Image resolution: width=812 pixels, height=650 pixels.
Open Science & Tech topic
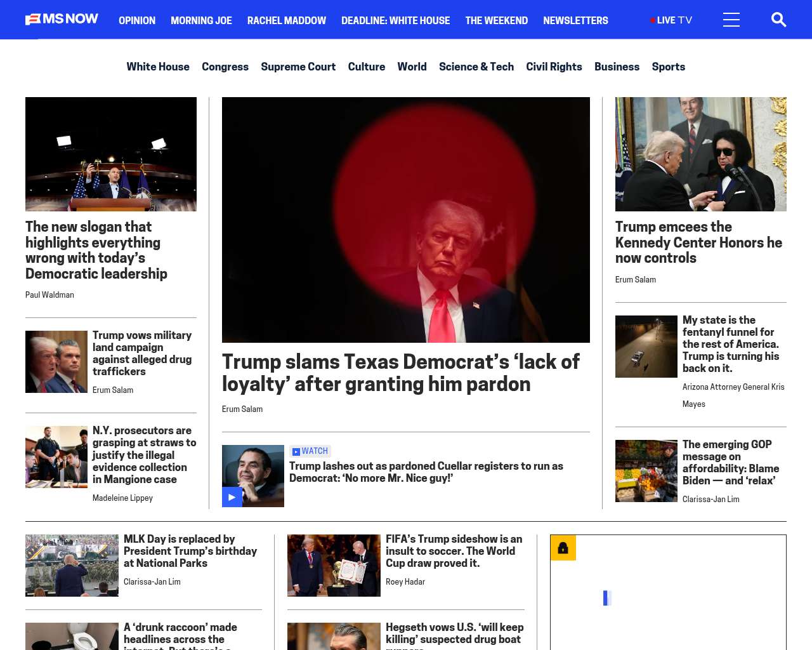(x=476, y=67)
